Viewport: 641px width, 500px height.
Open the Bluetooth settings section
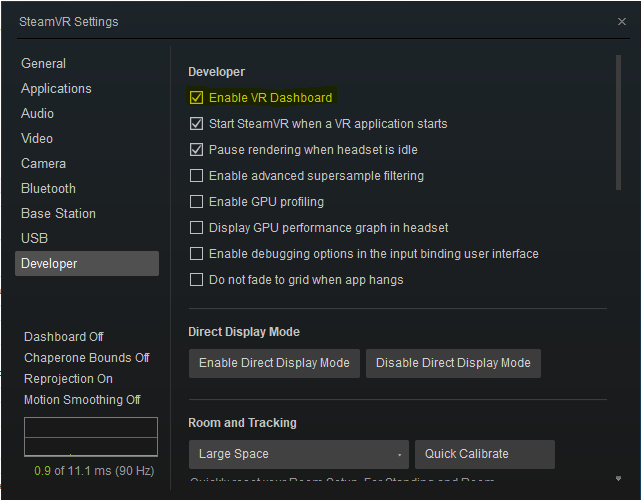click(x=87, y=188)
